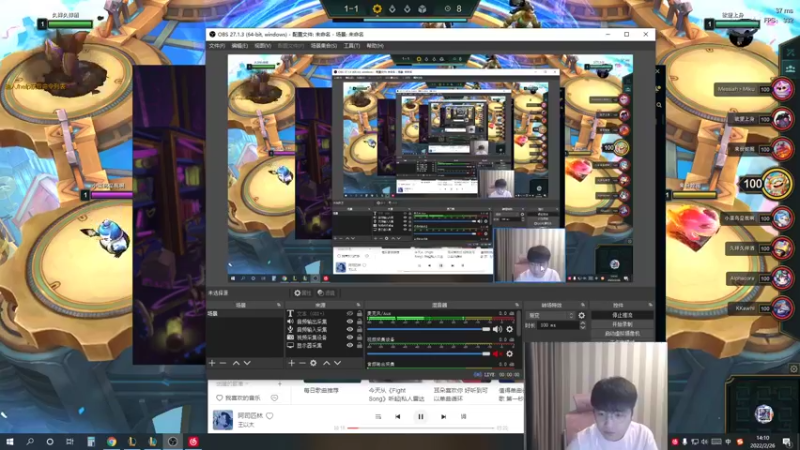
Task: Adjust the microphone/Aux volume slider
Action: click(x=428, y=329)
